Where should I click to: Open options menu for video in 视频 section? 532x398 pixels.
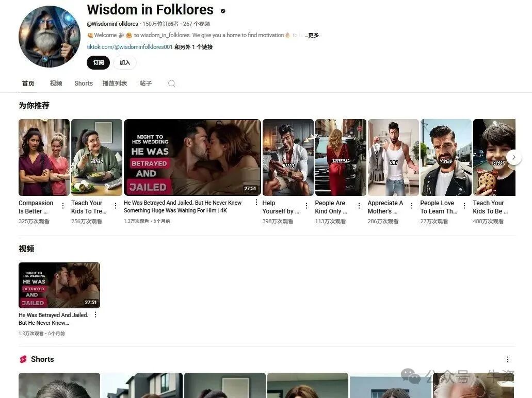point(95,314)
